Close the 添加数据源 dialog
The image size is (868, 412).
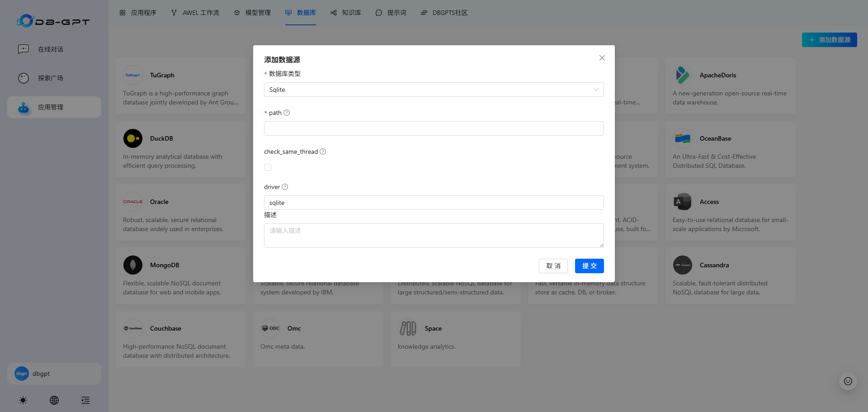click(602, 58)
